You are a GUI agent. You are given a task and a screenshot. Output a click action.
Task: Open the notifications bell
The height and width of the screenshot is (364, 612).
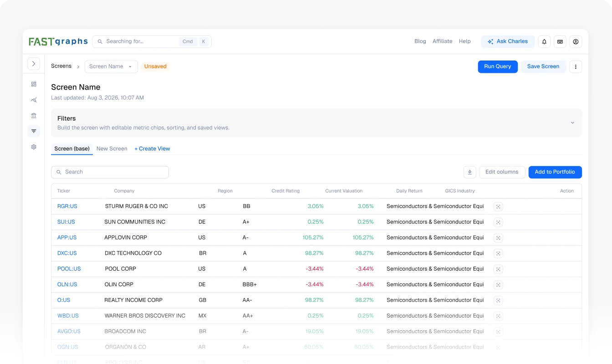tap(544, 41)
